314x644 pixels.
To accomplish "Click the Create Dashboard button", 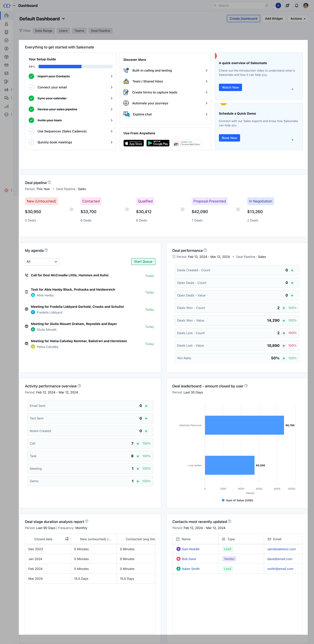I will click(x=243, y=19).
